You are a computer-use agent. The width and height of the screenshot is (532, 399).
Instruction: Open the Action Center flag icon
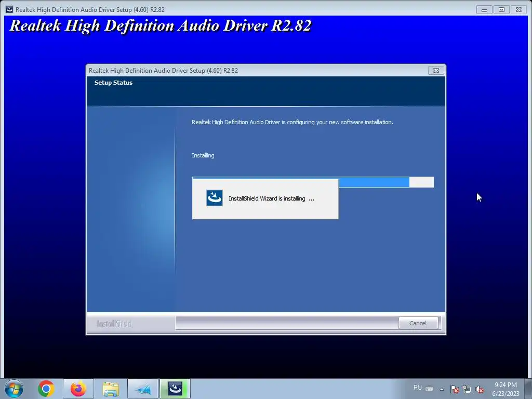[455, 389]
